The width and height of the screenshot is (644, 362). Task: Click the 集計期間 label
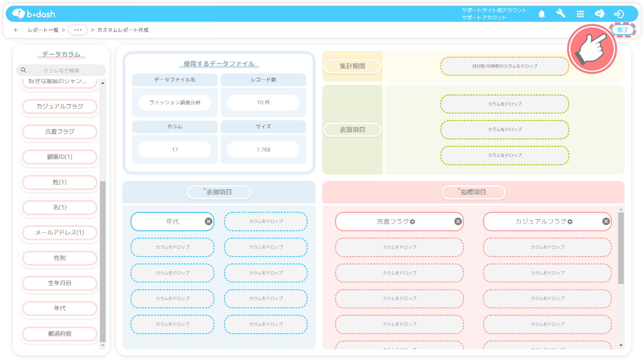coord(352,66)
